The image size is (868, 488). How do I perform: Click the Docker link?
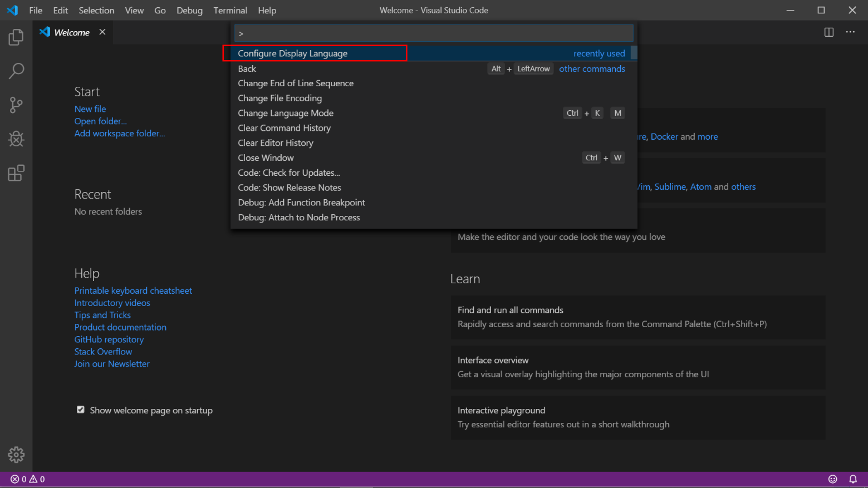tap(664, 136)
